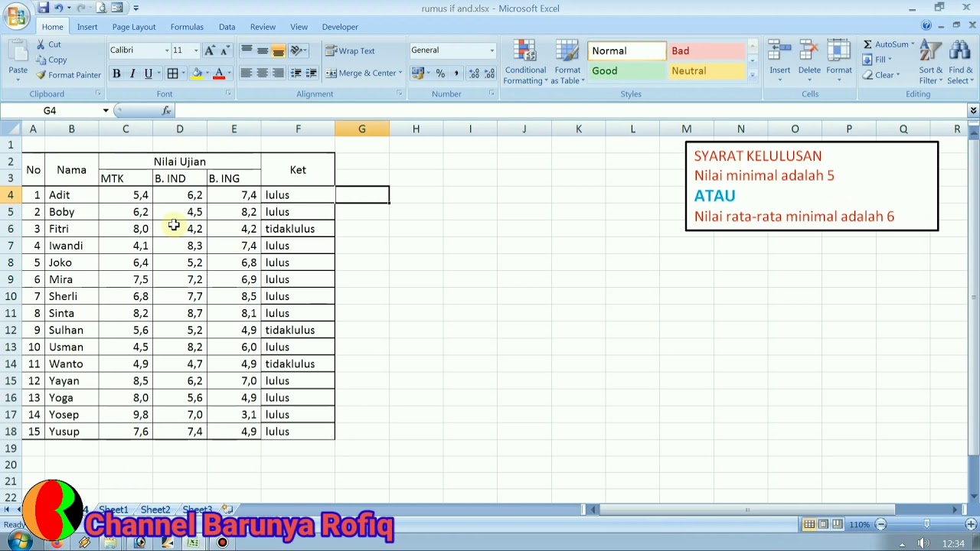Open the Font size dropdown
The height and width of the screenshot is (551, 980).
(196, 51)
